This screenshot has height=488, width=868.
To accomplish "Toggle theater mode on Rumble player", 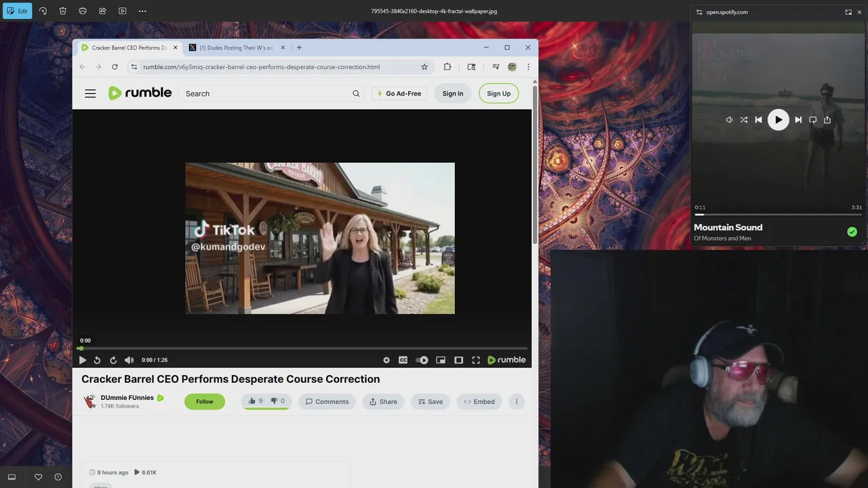I will point(458,360).
